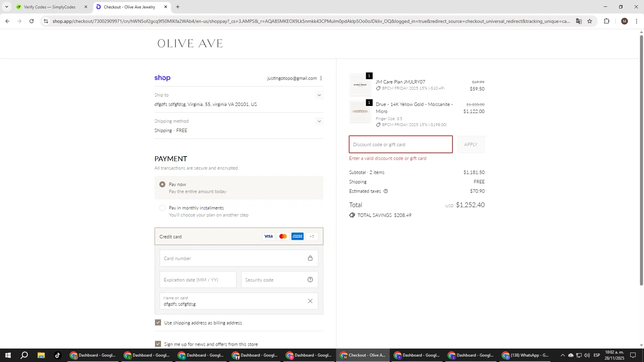Expand the Shipping method section
The image size is (644, 362).
click(319, 121)
